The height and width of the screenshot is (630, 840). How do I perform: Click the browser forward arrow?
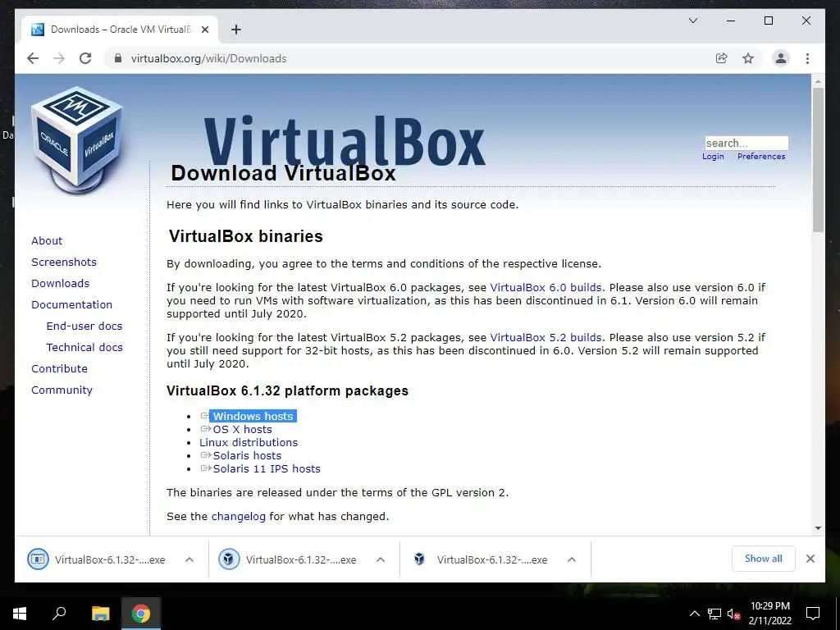[x=59, y=58]
